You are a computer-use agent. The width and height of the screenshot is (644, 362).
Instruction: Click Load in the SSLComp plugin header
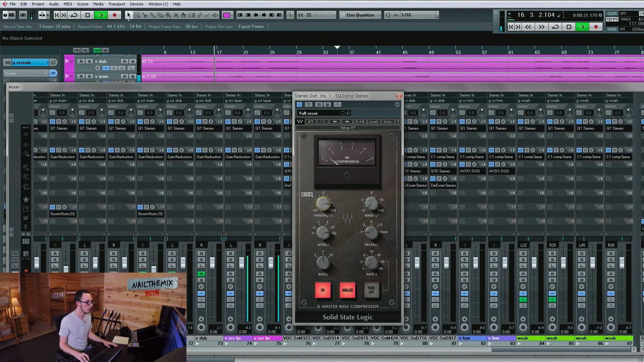pyautogui.click(x=373, y=121)
